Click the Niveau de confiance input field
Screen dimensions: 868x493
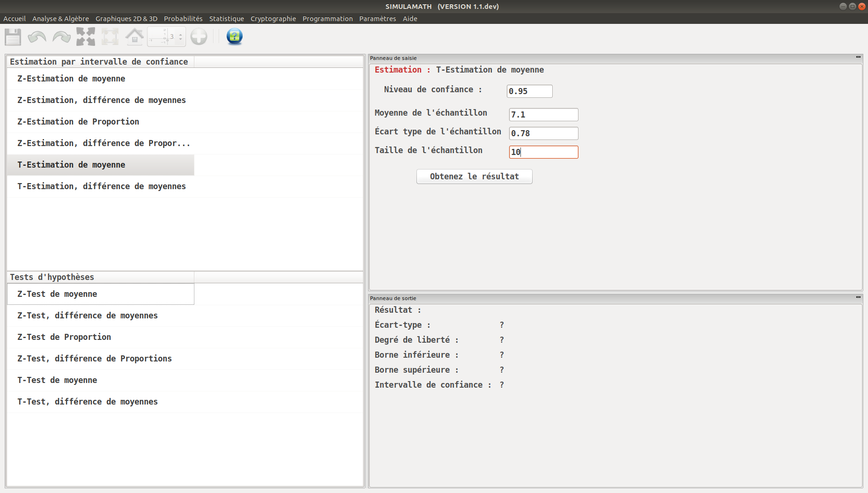point(529,91)
